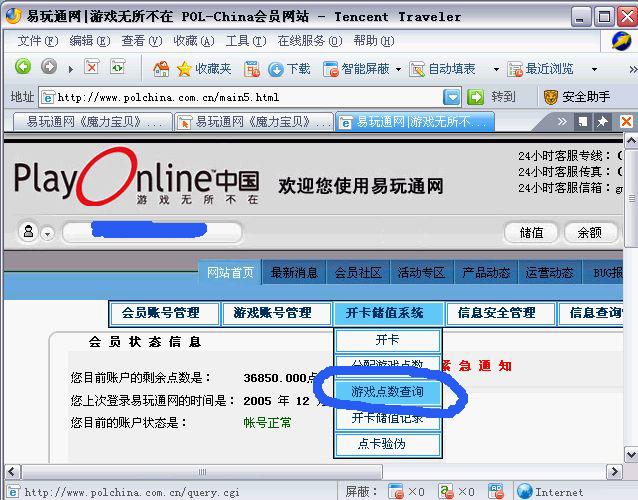Image resolution: width=638 pixels, height=500 pixels.
Task: Click the PlayOnline中国 logo
Action: pos(137,178)
